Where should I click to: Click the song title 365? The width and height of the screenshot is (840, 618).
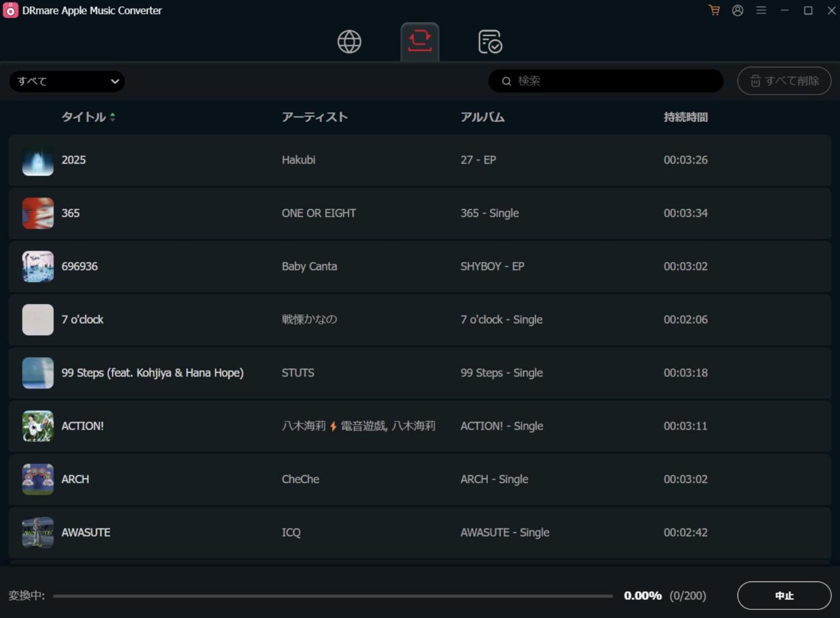[71, 213]
